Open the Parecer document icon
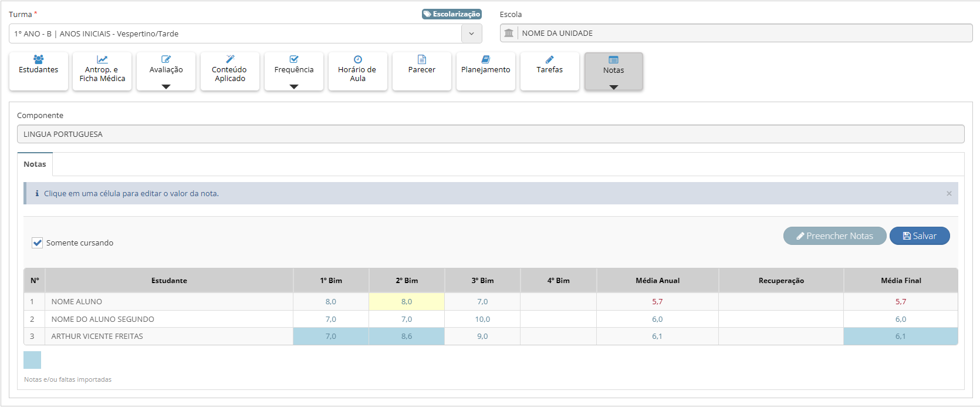Viewport: 980px width, 407px height. point(422,59)
